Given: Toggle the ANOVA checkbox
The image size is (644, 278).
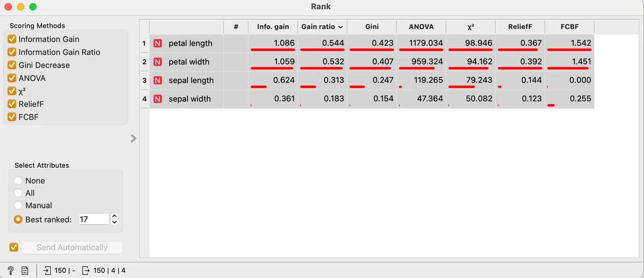Looking at the screenshot, I should click(x=12, y=78).
